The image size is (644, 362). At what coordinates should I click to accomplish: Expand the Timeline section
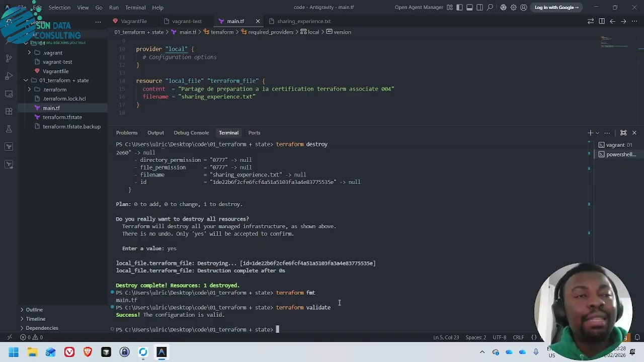[x=36, y=319]
